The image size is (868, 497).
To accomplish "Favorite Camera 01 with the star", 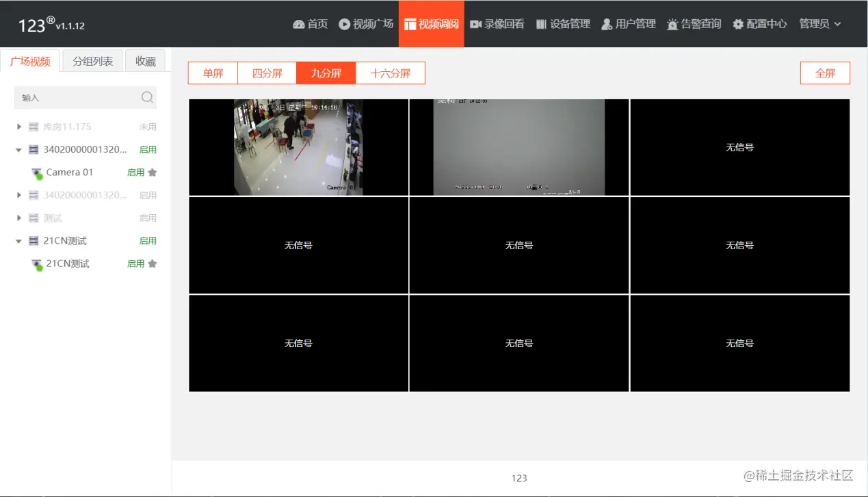I will coord(152,173).
